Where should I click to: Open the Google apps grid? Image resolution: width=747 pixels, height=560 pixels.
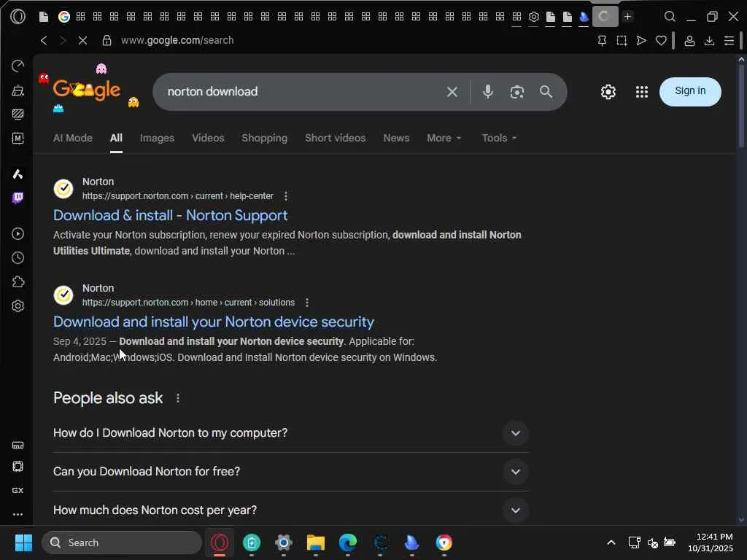(642, 92)
